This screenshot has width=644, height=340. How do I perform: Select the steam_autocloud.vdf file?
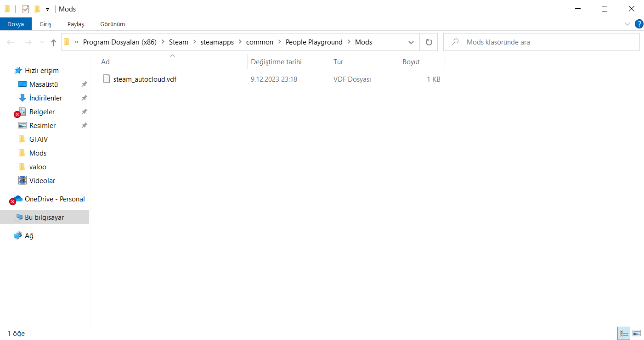tap(145, 79)
